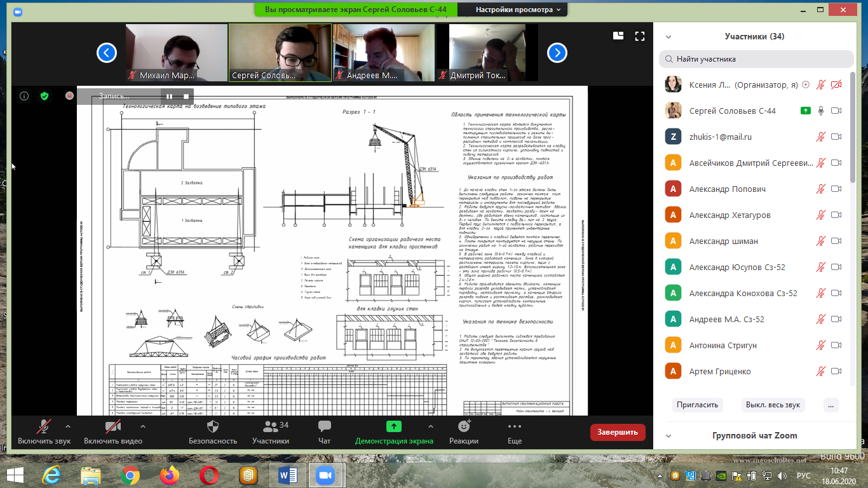Open Opera browser from taskbar
This screenshot has height=488, width=868.
pos(208,475)
